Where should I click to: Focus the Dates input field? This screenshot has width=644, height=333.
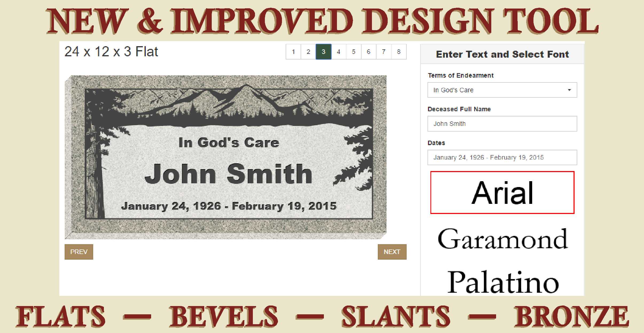[x=502, y=157]
